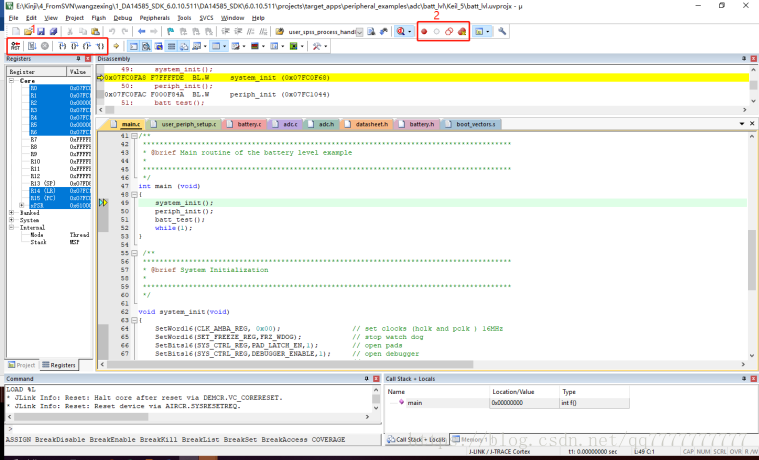Viewport: 759px width, 460px height.
Task: Open the Debug menu
Action: click(122, 18)
